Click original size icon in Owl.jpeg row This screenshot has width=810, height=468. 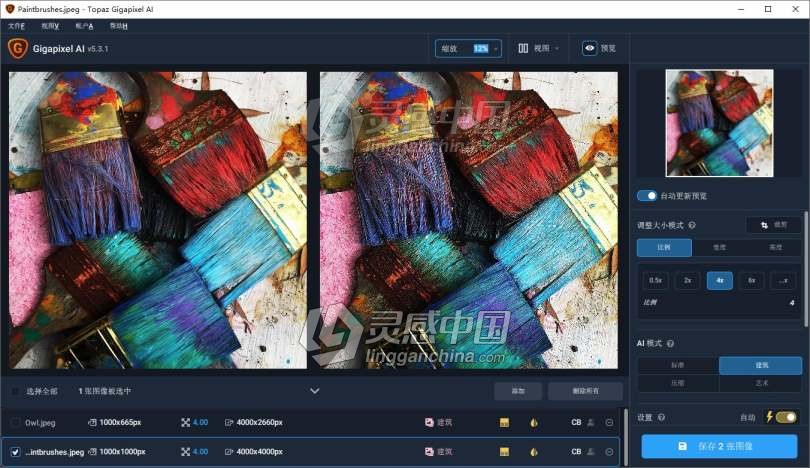[92, 423]
